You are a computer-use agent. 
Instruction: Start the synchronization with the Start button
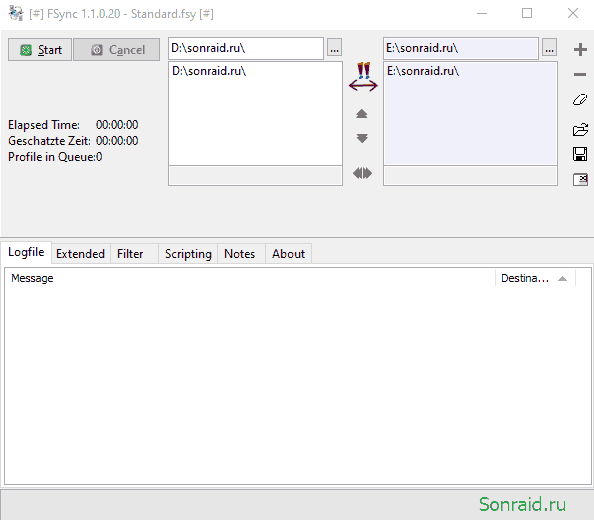40,50
